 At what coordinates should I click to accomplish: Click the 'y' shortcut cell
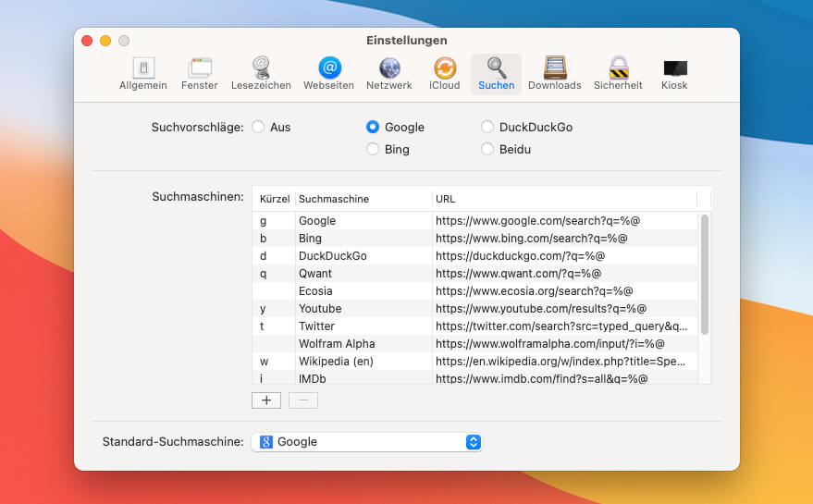click(x=274, y=309)
